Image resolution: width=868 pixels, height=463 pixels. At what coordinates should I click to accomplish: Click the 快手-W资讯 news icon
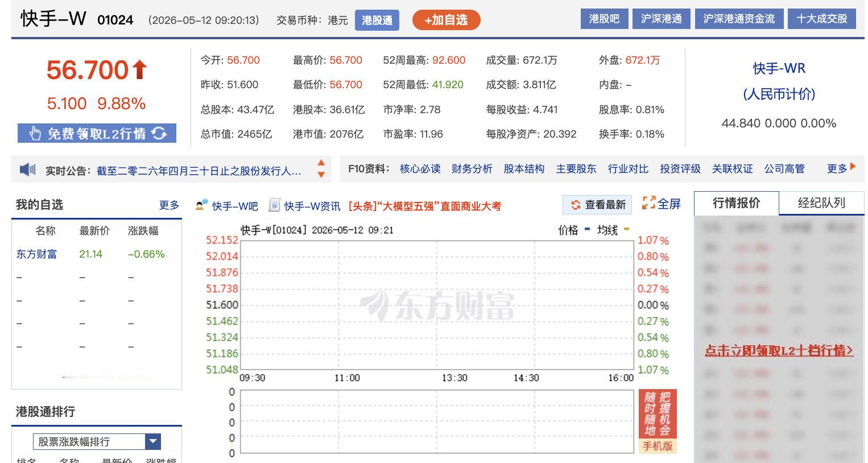274,205
